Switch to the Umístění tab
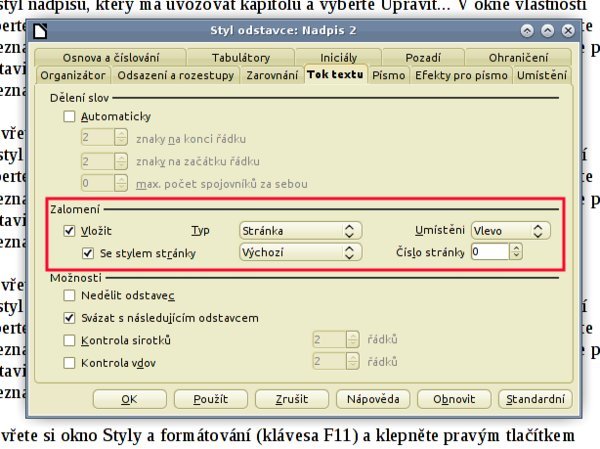 click(x=542, y=75)
